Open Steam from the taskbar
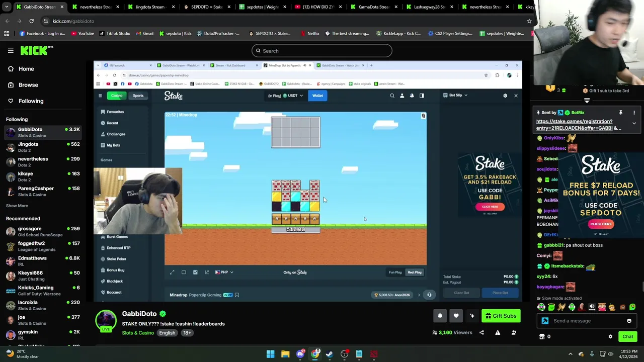Image resolution: width=644 pixels, height=362 pixels. pos(330,354)
